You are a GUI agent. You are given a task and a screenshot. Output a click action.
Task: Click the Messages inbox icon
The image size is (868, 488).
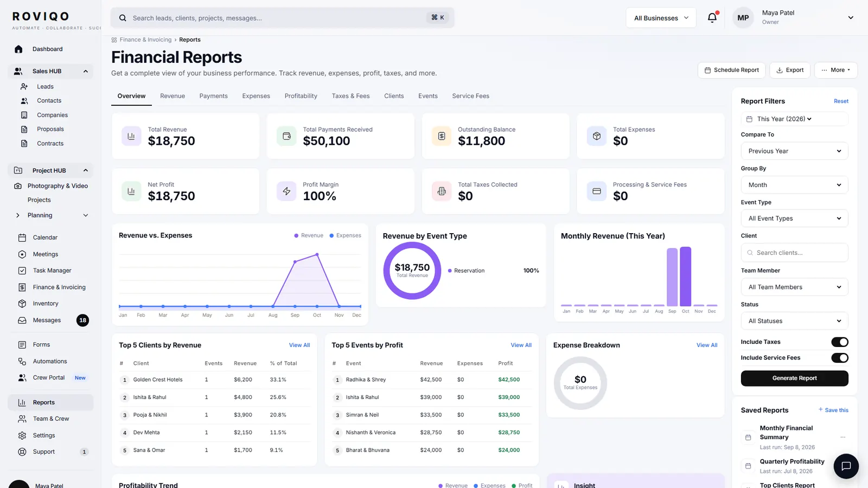point(22,320)
